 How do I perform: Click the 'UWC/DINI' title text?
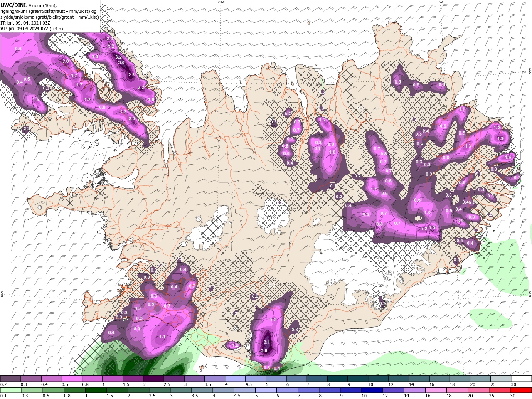pos(13,5)
